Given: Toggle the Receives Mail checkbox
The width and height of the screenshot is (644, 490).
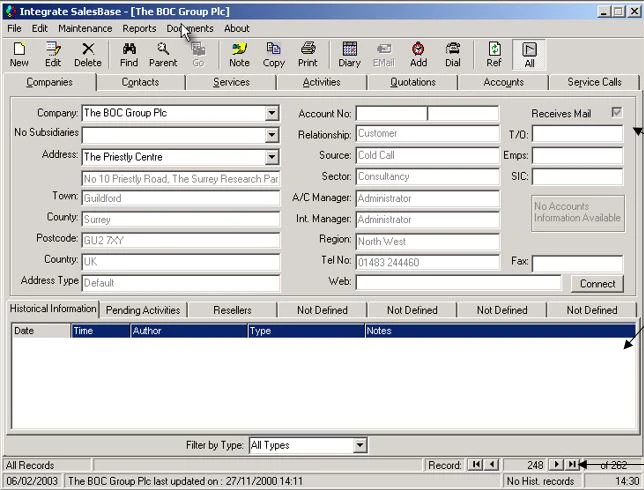Looking at the screenshot, I should click(x=616, y=112).
